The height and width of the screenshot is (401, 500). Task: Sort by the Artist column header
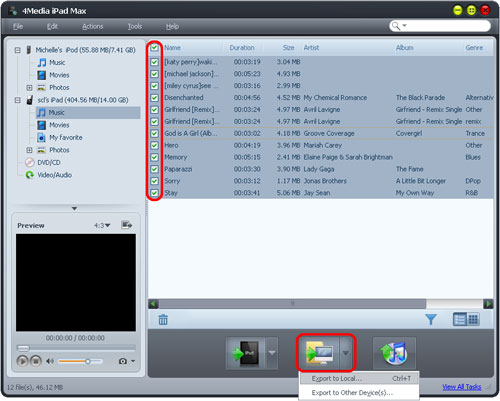tap(311, 48)
